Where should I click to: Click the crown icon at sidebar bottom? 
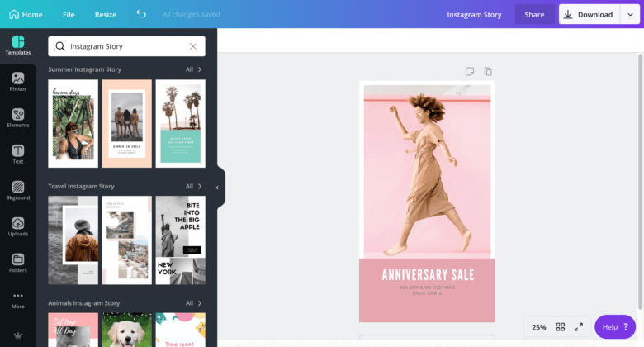18,336
